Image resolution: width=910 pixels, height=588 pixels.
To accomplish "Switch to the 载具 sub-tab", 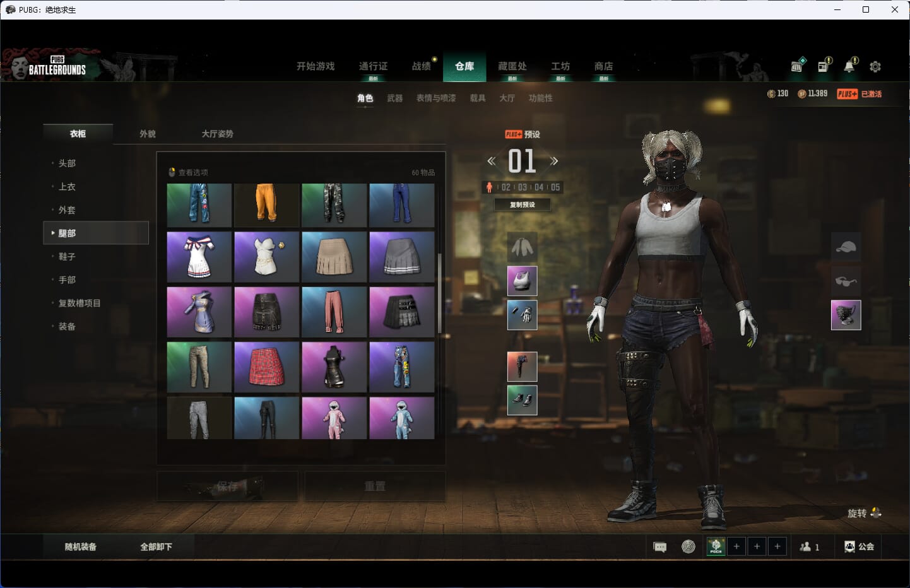I will pos(478,98).
